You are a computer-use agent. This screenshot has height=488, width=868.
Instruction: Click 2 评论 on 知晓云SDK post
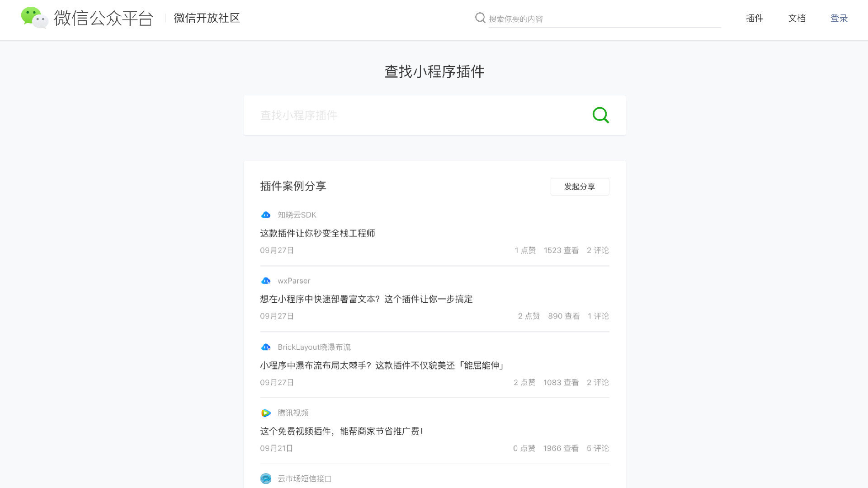(x=598, y=250)
